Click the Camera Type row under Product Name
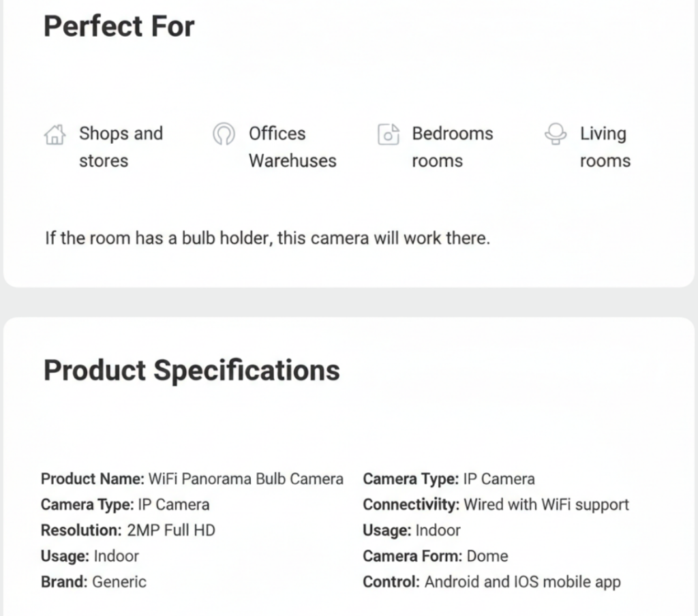 [x=125, y=505]
